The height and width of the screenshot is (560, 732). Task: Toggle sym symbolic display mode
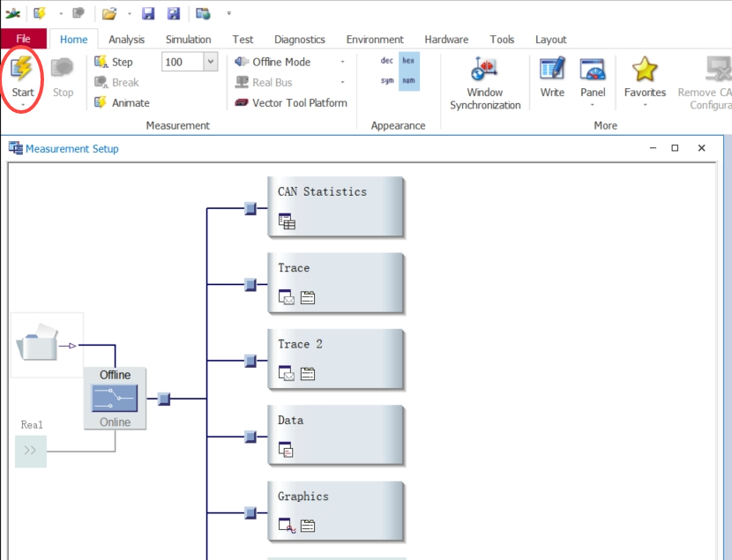(x=387, y=81)
